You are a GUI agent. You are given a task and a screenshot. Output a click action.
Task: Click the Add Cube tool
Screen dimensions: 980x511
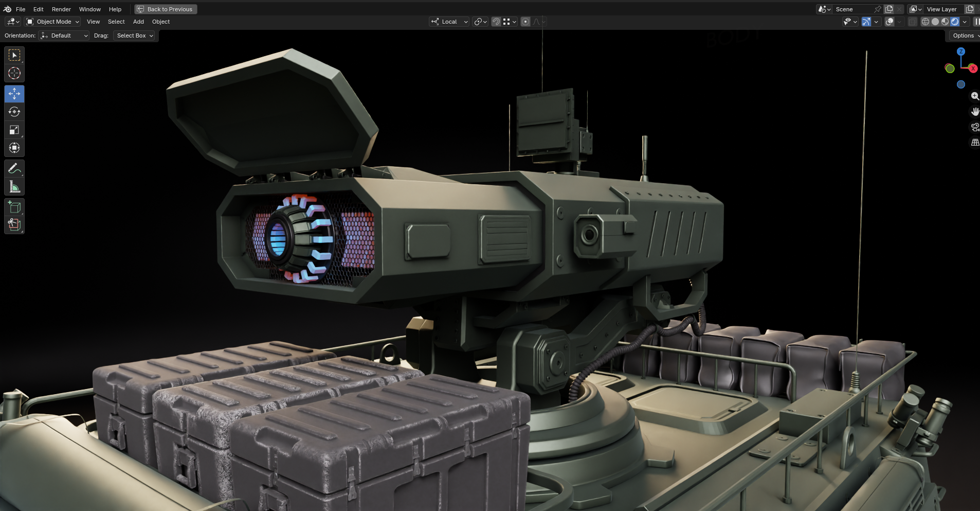pyautogui.click(x=14, y=207)
